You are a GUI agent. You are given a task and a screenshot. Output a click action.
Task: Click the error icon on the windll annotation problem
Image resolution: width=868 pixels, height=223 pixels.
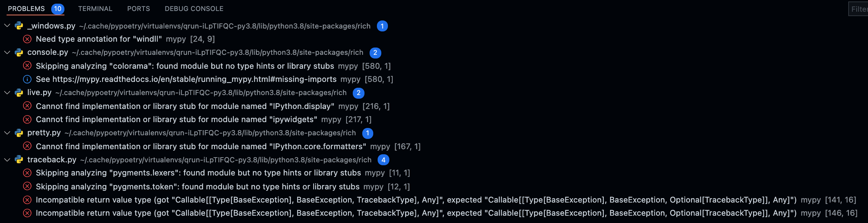(27, 39)
